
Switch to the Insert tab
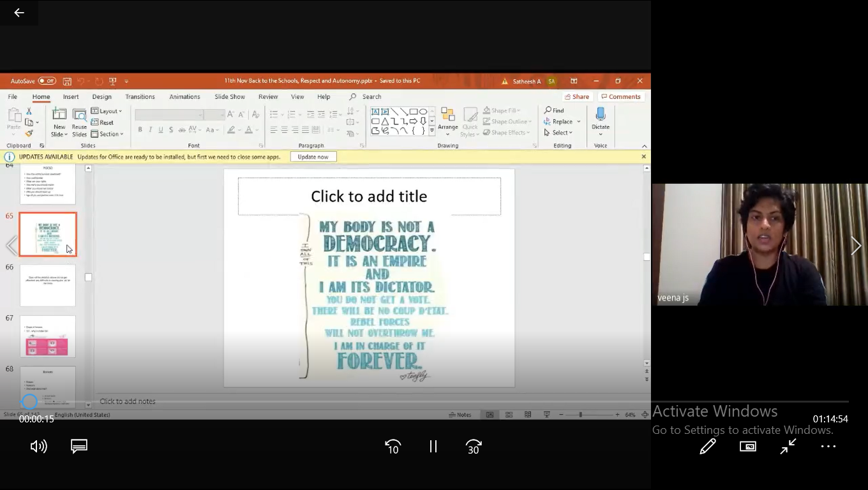(x=71, y=97)
